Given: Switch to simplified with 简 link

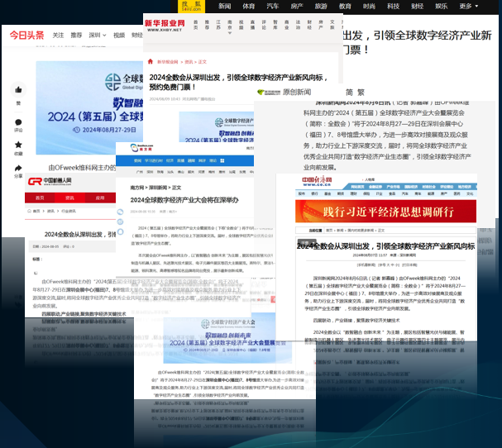Looking at the screenshot, I should tap(349, 93).
